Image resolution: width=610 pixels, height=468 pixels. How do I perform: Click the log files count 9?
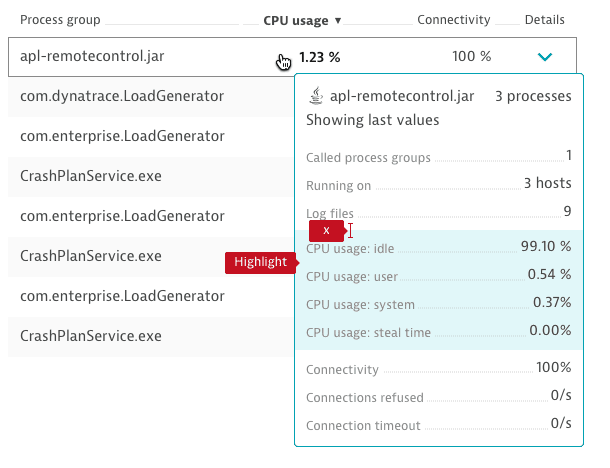[568, 211]
